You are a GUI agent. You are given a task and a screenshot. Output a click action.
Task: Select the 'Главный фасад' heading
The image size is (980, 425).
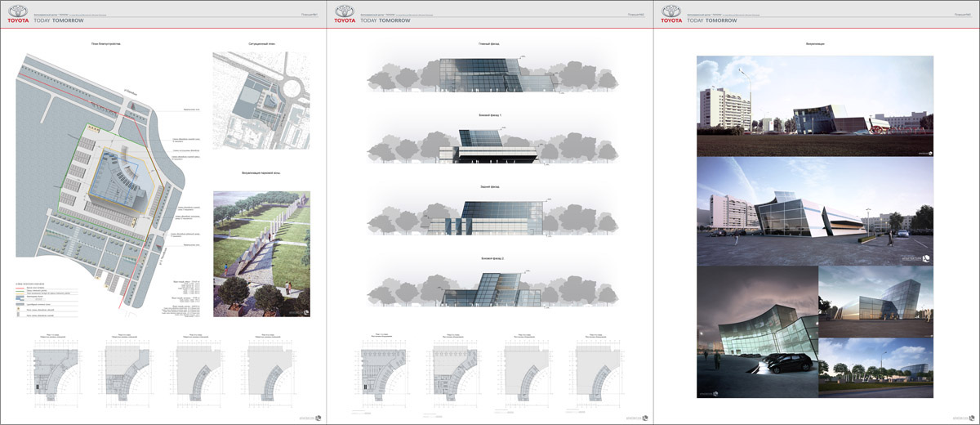pos(490,42)
